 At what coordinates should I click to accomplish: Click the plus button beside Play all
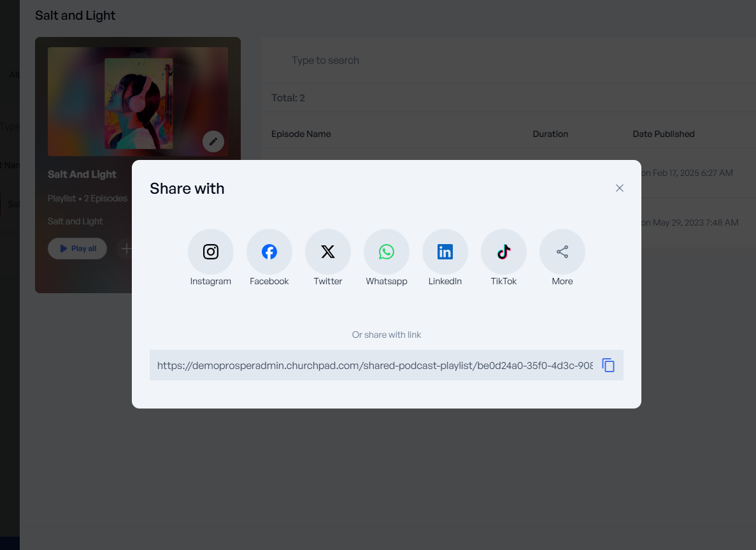(x=125, y=249)
